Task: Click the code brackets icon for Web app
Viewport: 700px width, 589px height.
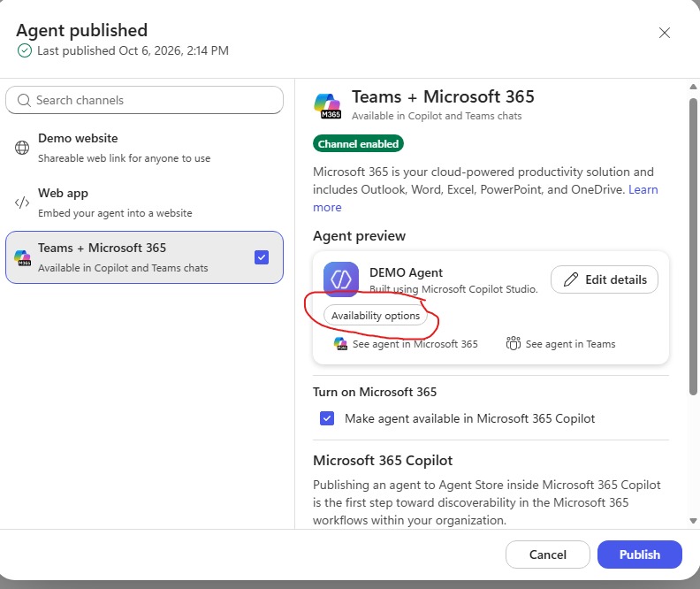Action: (x=22, y=203)
